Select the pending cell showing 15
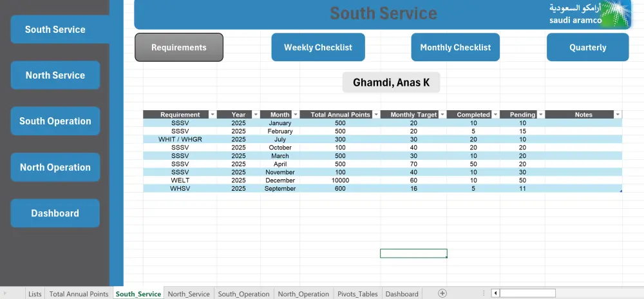This screenshot has width=644, height=299. pyautogui.click(x=522, y=131)
